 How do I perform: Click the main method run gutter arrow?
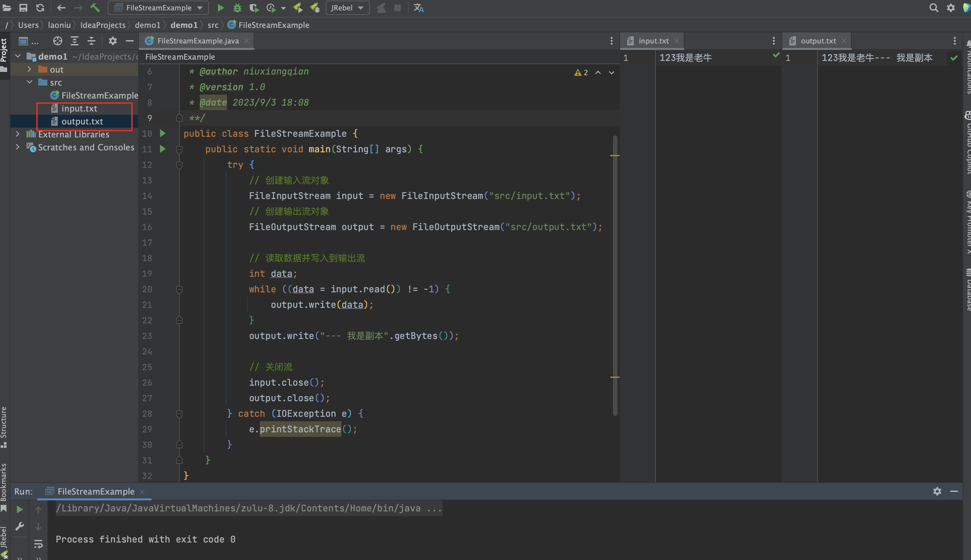pos(163,149)
